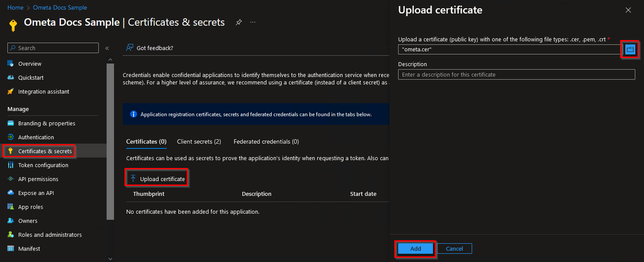This screenshot has width=644, height=262.
Task: Click the Manage section heading
Action: coord(18,109)
